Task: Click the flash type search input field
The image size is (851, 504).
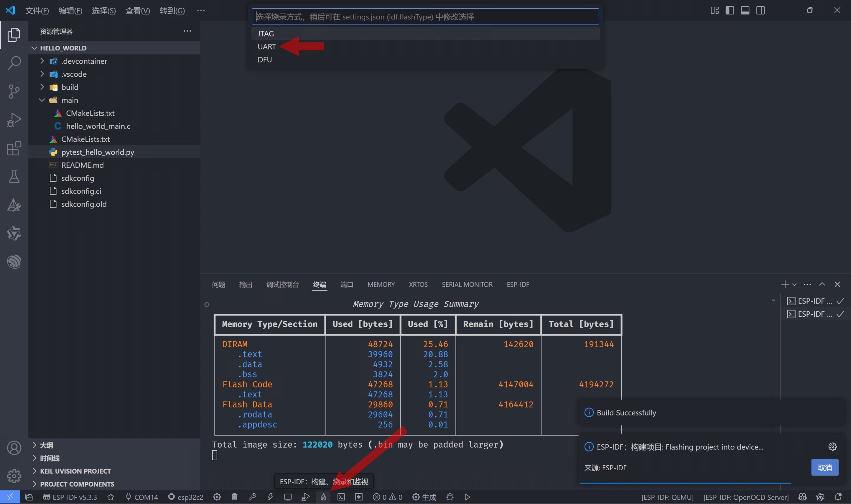Action: pos(425,17)
